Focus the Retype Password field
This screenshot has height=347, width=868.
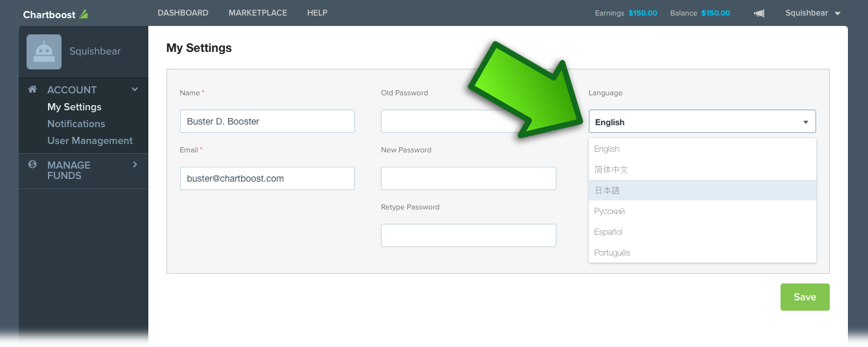point(468,235)
